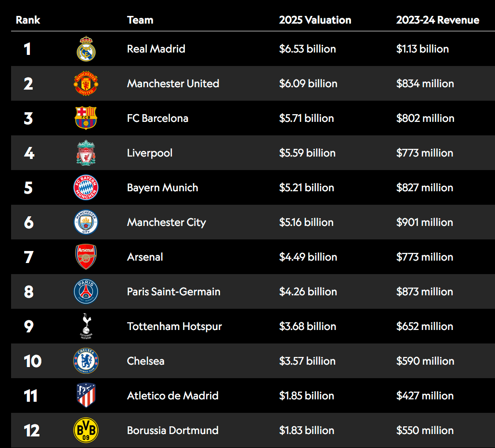Sort by 2025 Valuation column header

[x=315, y=20]
